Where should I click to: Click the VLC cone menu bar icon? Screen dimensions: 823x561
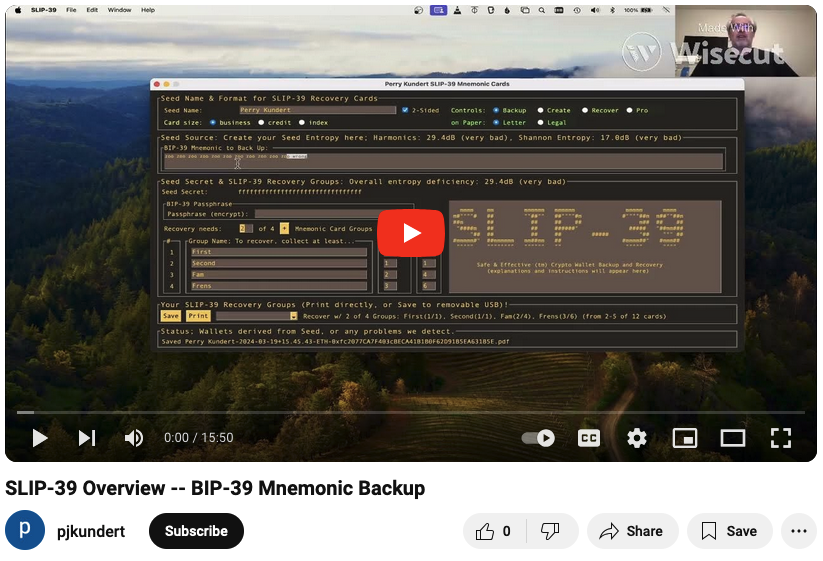point(457,10)
